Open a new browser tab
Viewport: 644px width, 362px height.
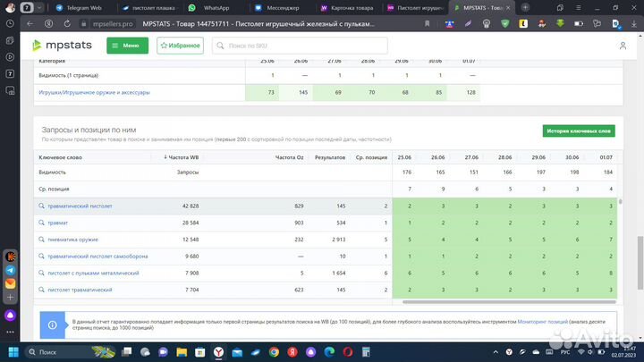click(x=525, y=8)
